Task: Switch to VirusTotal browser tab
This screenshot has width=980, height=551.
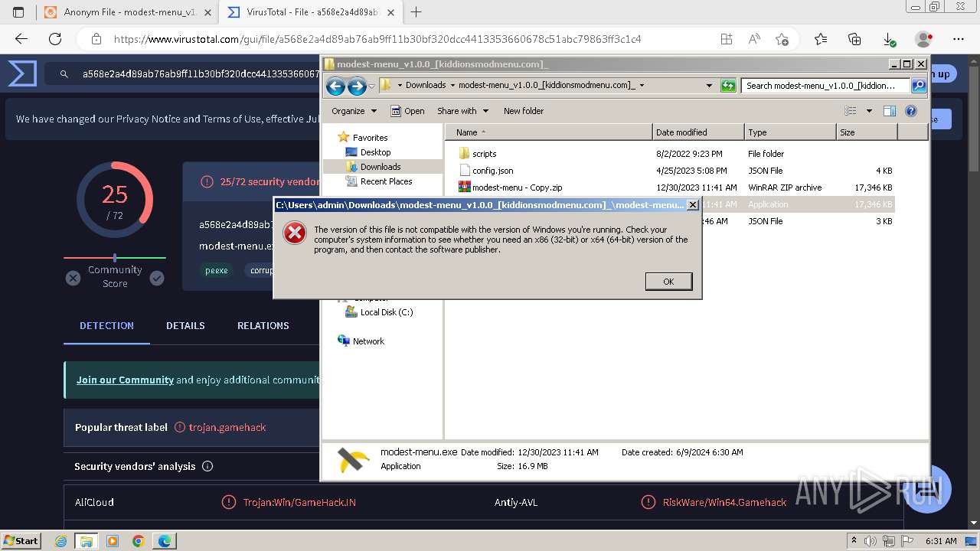Action: tap(312, 12)
